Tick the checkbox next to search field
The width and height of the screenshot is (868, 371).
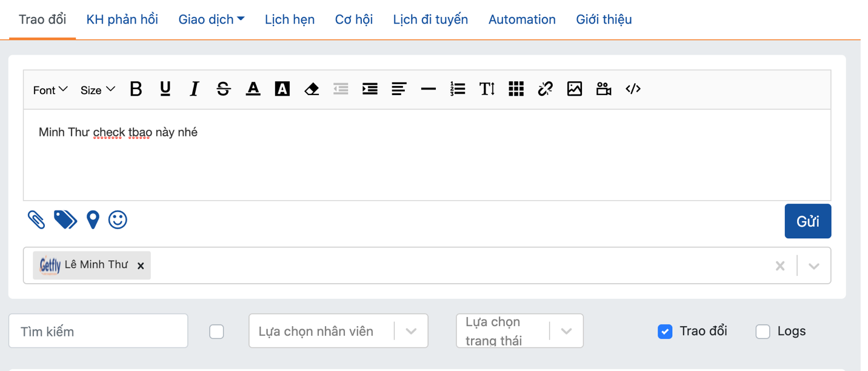click(x=216, y=332)
